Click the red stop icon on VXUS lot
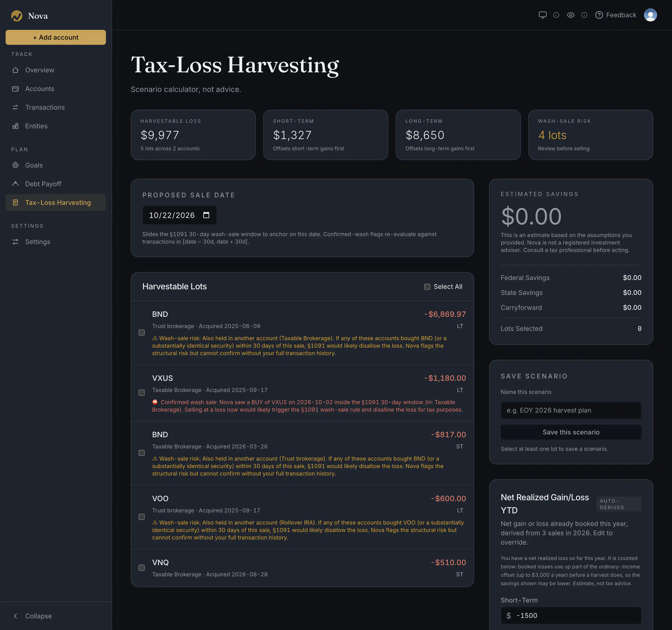This screenshot has width=672, height=630. coord(155,402)
